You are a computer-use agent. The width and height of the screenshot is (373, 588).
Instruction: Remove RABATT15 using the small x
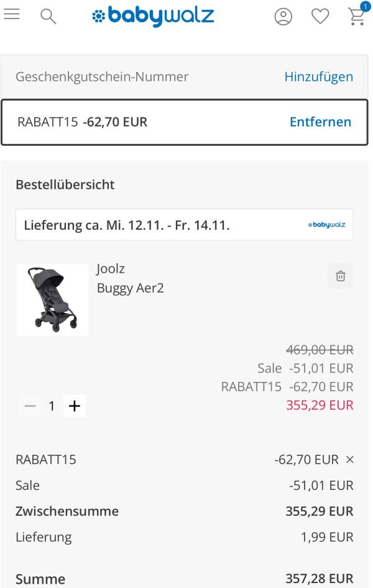pyautogui.click(x=349, y=460)
